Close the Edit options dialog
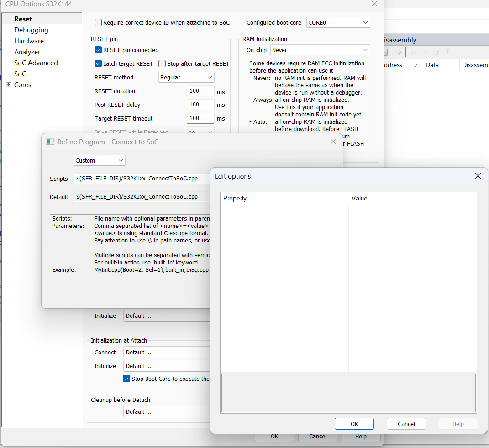 pos(478,176)
